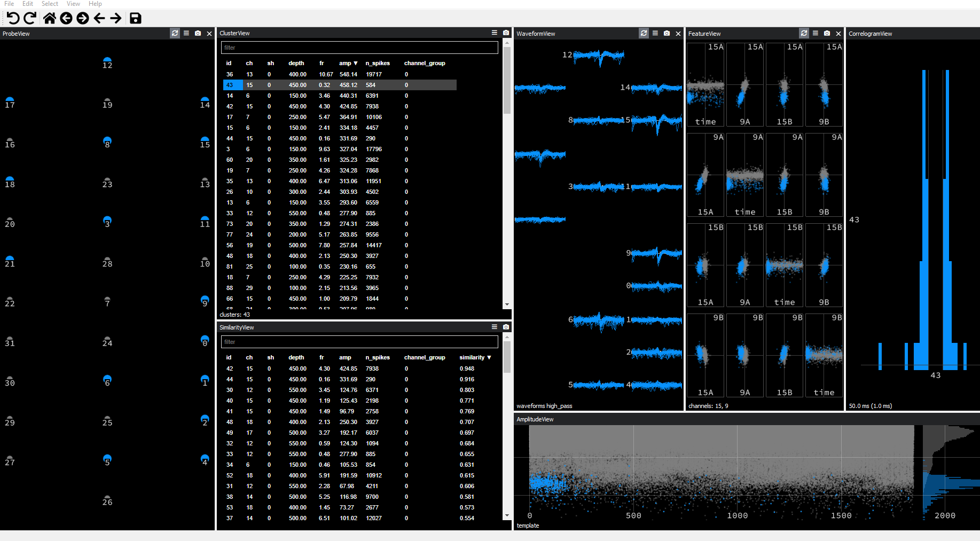Toggle sort order on the amp column
This screenshot has width=980, height=541.
(x=344, y=63)
